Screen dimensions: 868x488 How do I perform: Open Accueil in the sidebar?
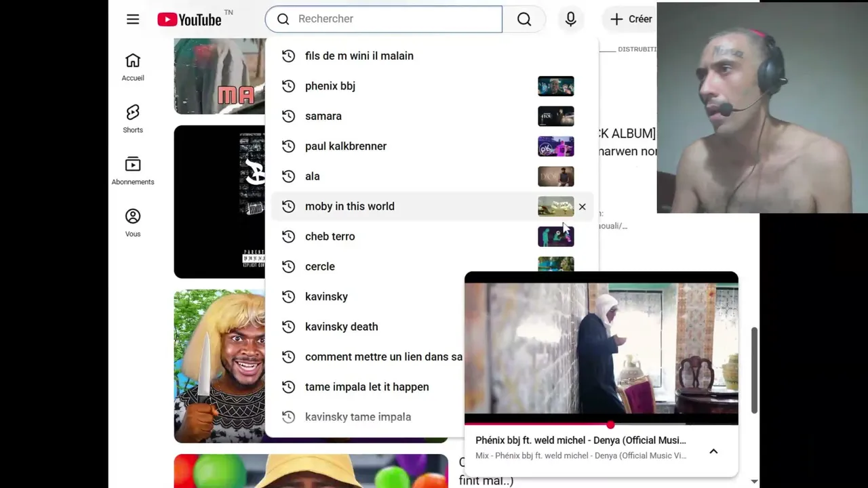133,67
